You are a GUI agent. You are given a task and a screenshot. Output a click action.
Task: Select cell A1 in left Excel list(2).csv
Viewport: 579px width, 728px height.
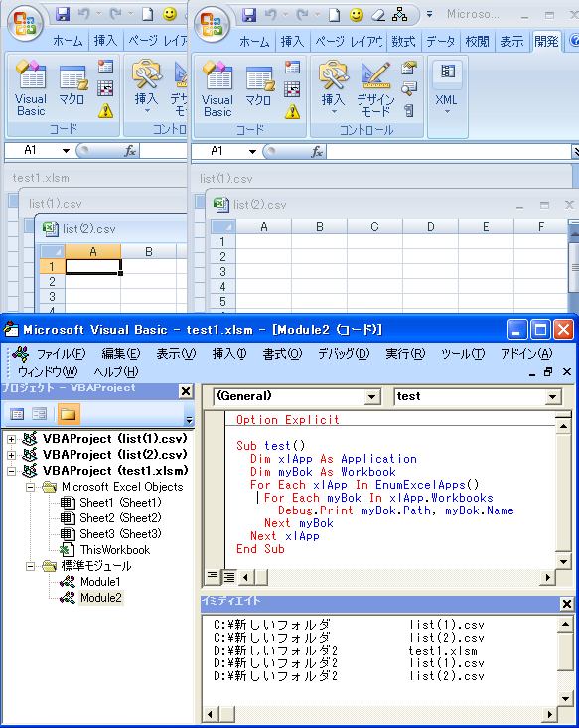coord(93,266)
